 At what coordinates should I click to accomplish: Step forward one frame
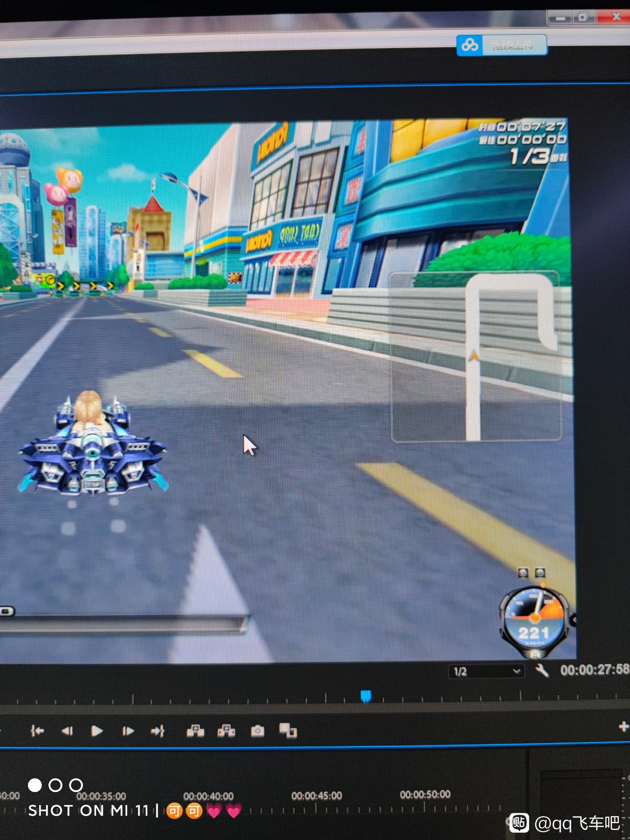point(128,730)
